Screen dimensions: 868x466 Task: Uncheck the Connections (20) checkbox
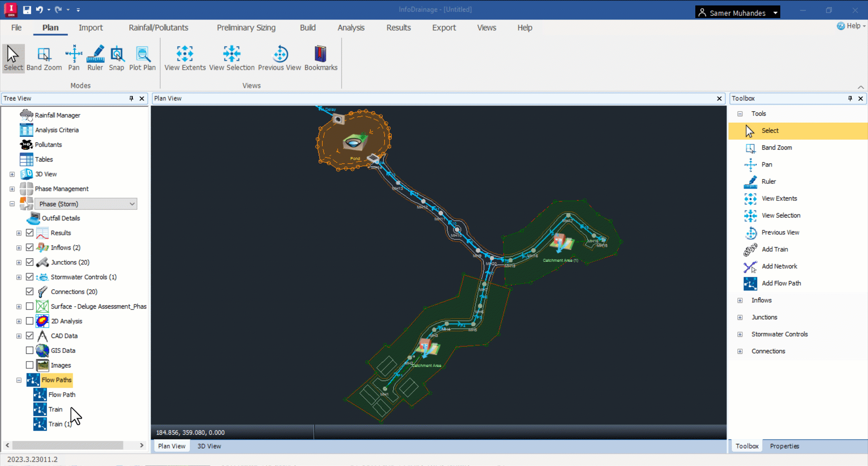pos(30,292)
